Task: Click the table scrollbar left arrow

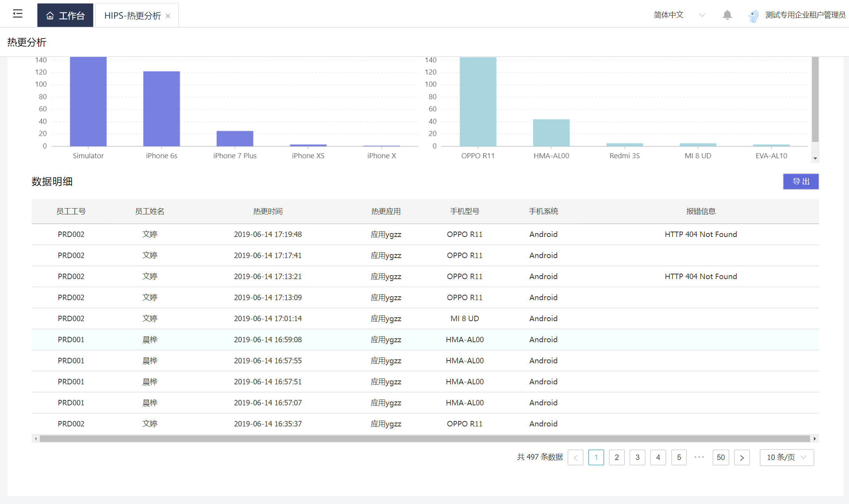Action: (x=36, y=439)
